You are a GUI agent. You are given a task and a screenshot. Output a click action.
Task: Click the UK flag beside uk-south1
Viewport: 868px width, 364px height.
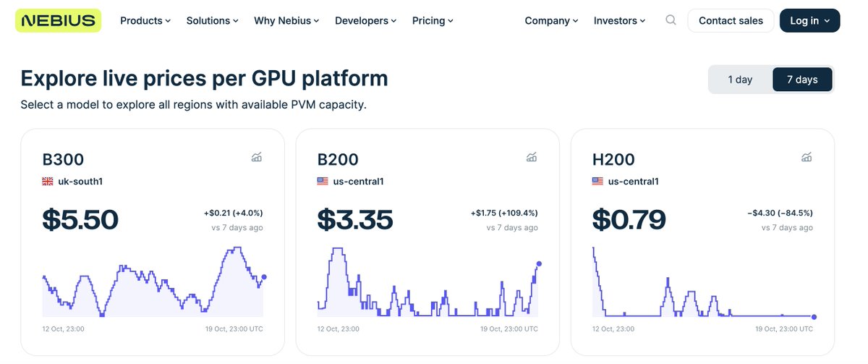(x=48, y=181)
